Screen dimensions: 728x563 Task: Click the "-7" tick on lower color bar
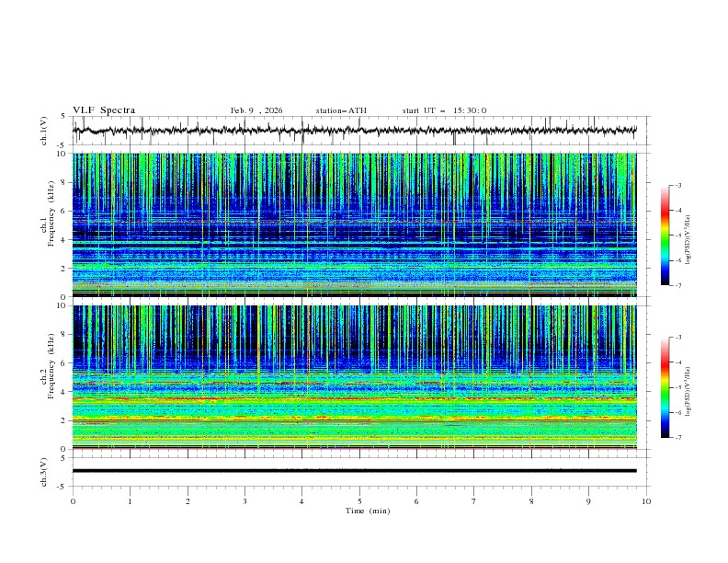[677, 438]
